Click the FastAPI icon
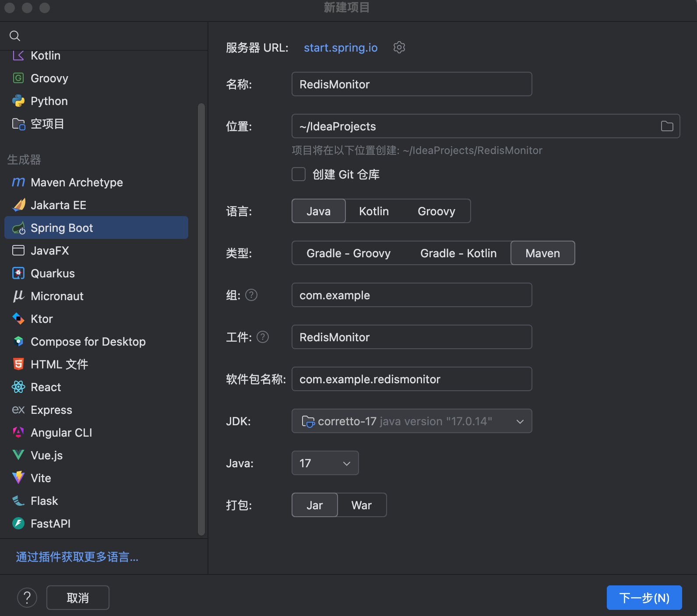The width and height of the screenshot is (697, 616). [x=18, y=524]
